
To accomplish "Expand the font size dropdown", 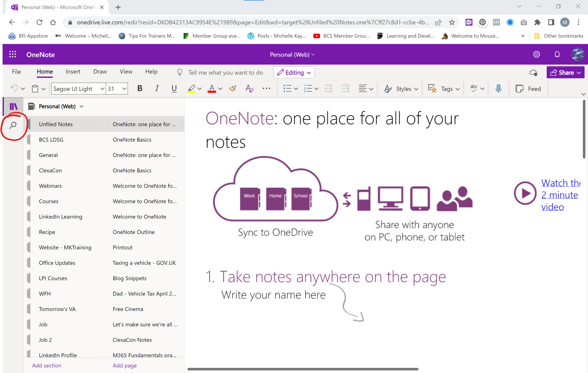I will (124, 88).
